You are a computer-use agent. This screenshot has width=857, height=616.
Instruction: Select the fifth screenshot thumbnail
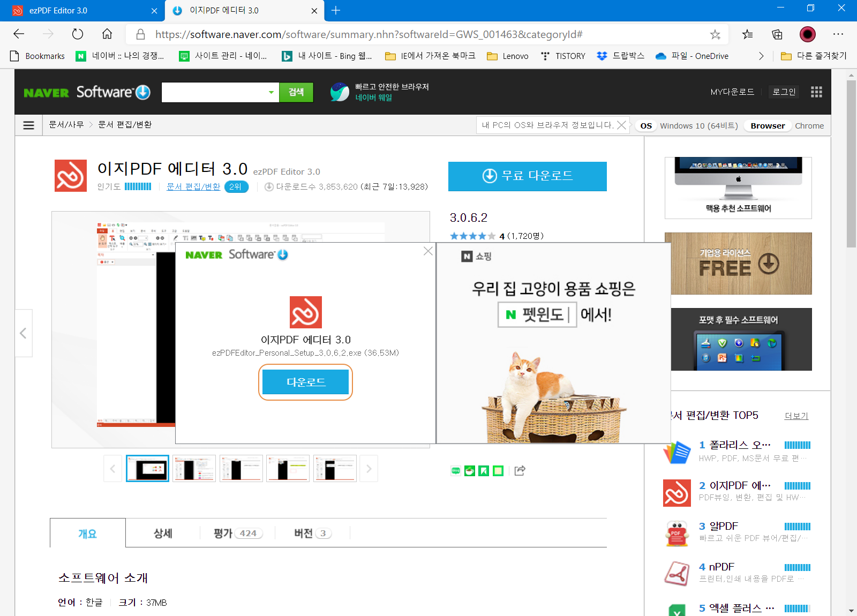coord(335,468)
